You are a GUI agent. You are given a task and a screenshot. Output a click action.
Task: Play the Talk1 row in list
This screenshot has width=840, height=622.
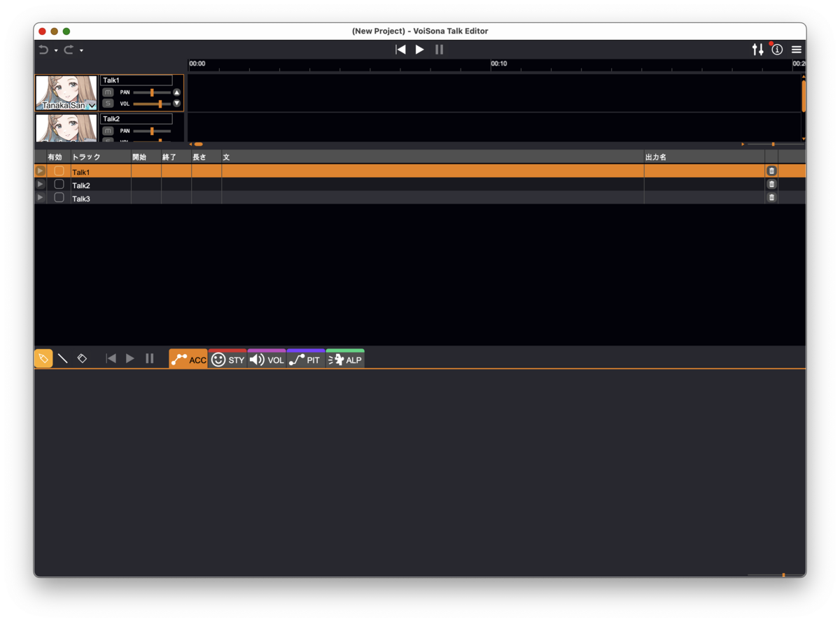[x=41, y=171]
